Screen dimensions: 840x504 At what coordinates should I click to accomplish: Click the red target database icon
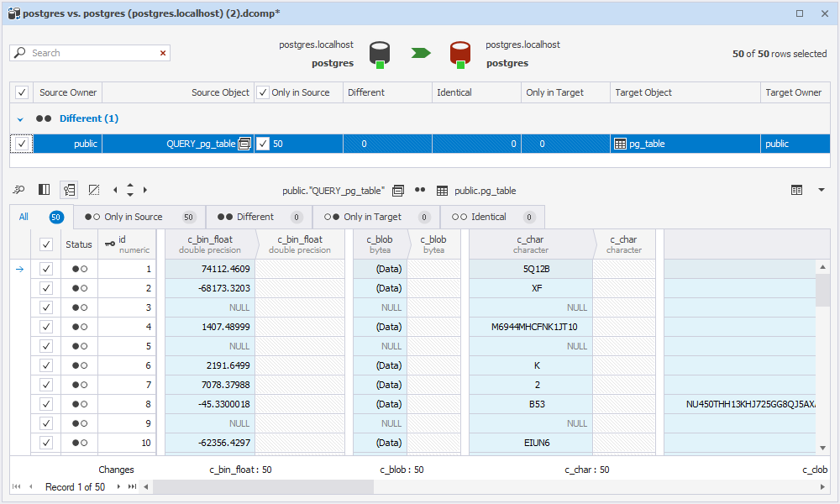459,54
